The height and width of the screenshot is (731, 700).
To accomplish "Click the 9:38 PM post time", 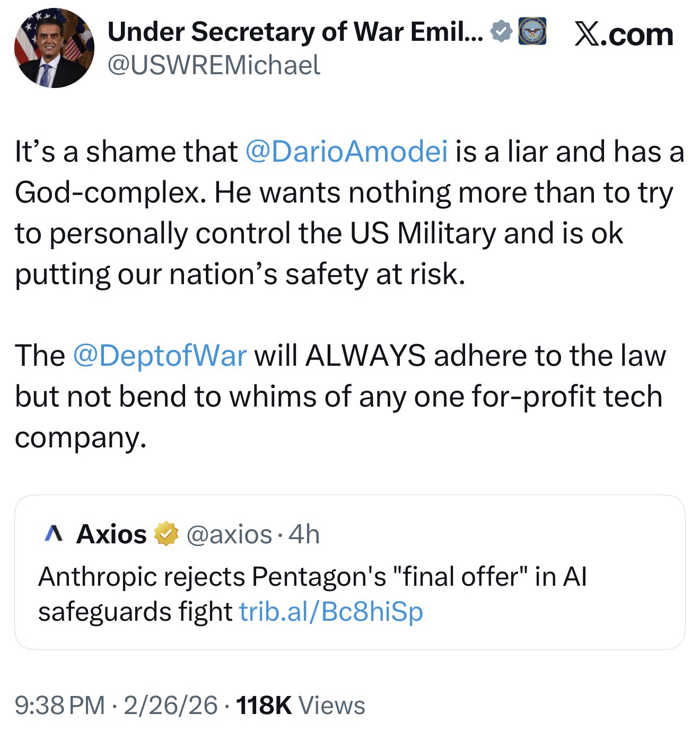I will (59, 706).
